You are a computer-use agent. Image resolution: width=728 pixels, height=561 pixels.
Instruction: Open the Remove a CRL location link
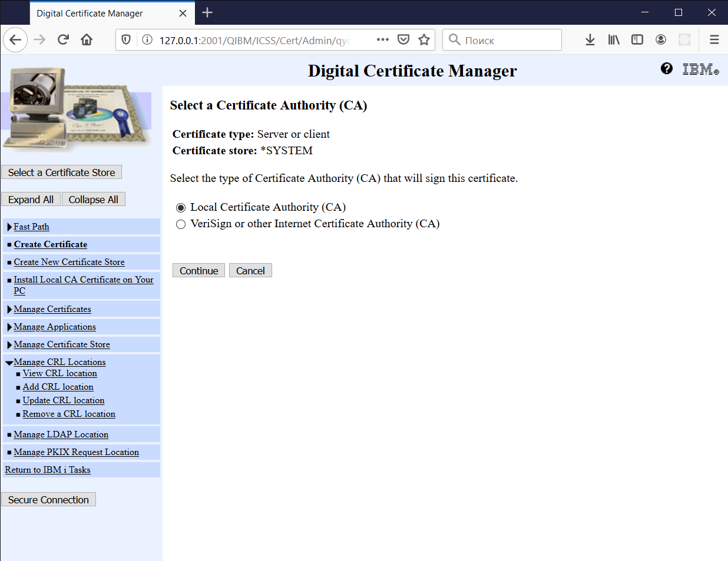69,414
